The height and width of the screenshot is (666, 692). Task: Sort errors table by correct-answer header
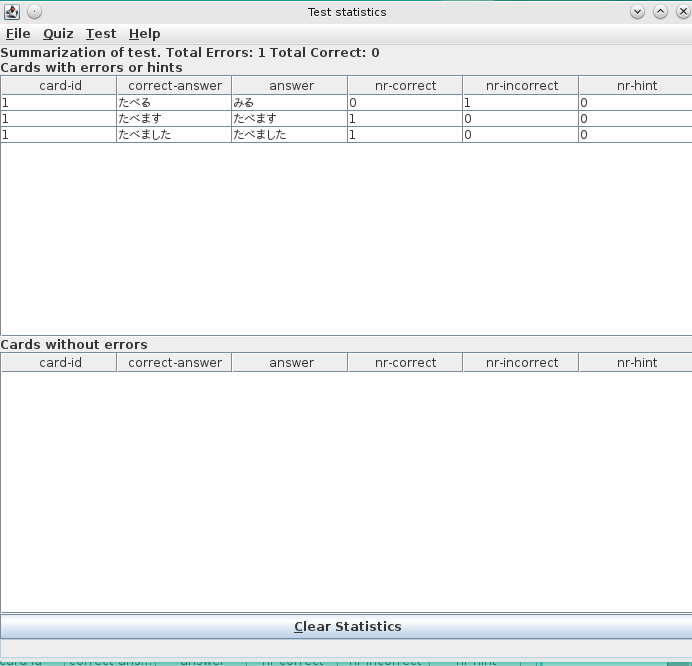point(174,85)
